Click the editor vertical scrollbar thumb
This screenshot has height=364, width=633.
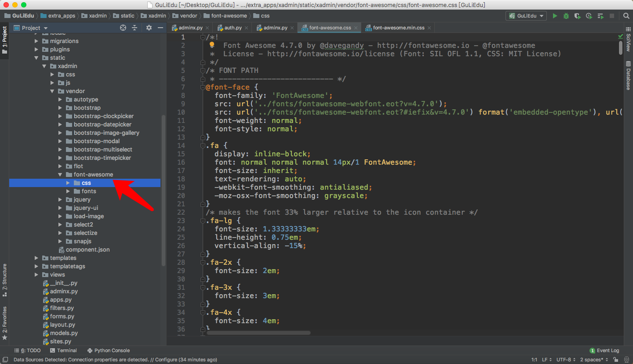(x=620, y=47)
